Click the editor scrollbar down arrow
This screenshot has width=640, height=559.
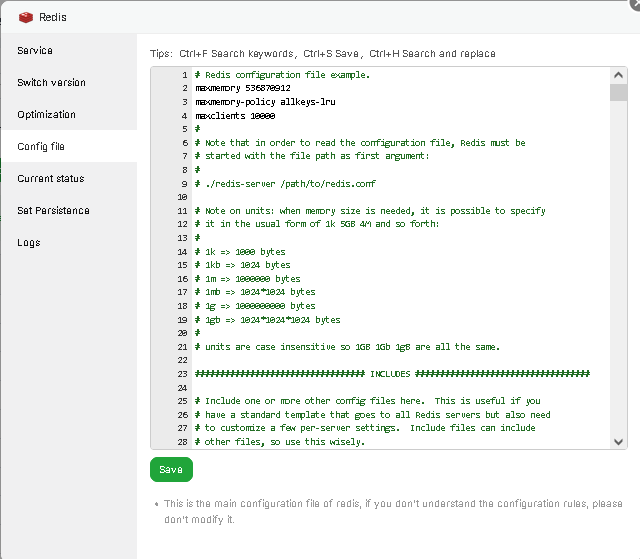coord(618,442)
